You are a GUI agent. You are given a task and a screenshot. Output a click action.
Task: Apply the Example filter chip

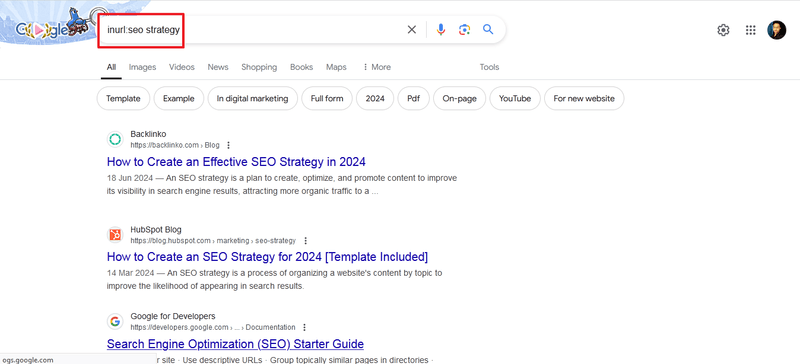click(179, 99)
